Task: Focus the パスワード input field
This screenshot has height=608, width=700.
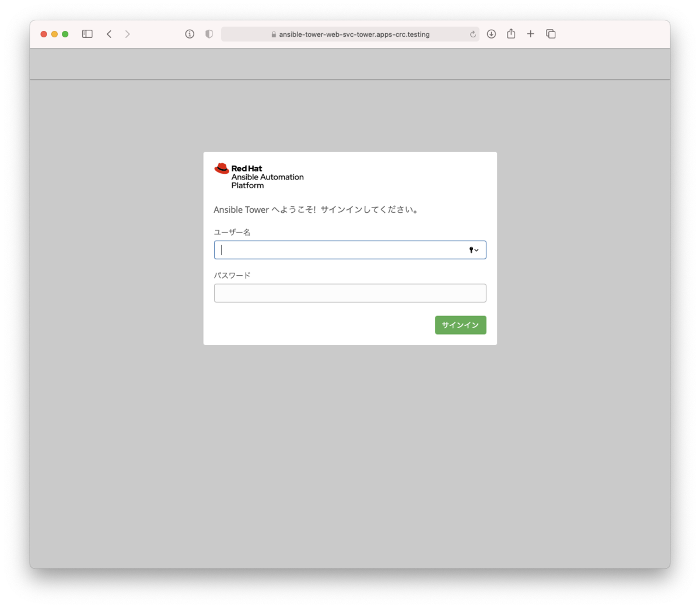Action: [350, 293]
